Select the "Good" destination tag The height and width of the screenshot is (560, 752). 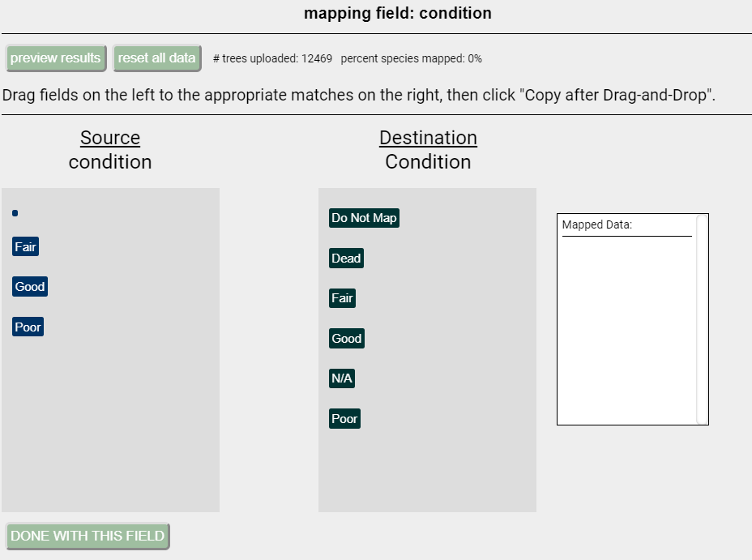coord(347,338)
